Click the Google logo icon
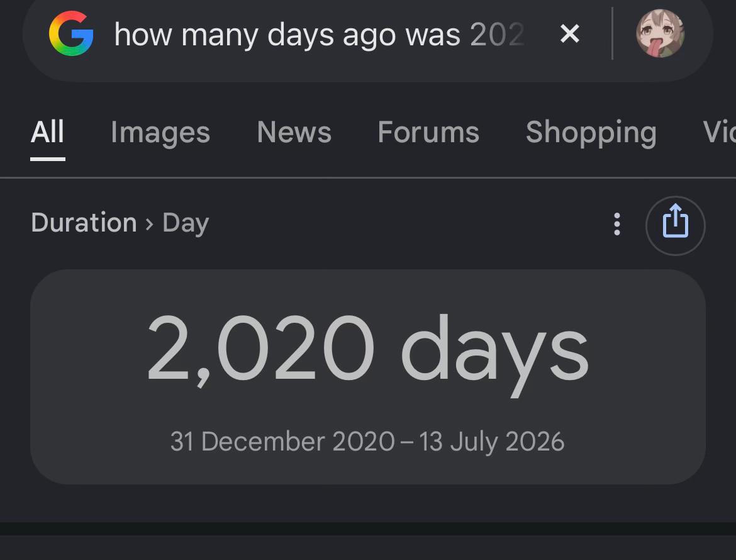 71,34
